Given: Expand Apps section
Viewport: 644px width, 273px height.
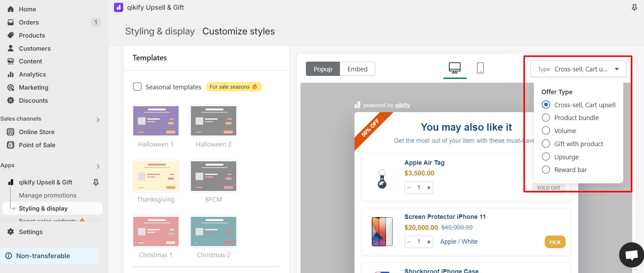Looking at the screenshot, I should 98,166.
